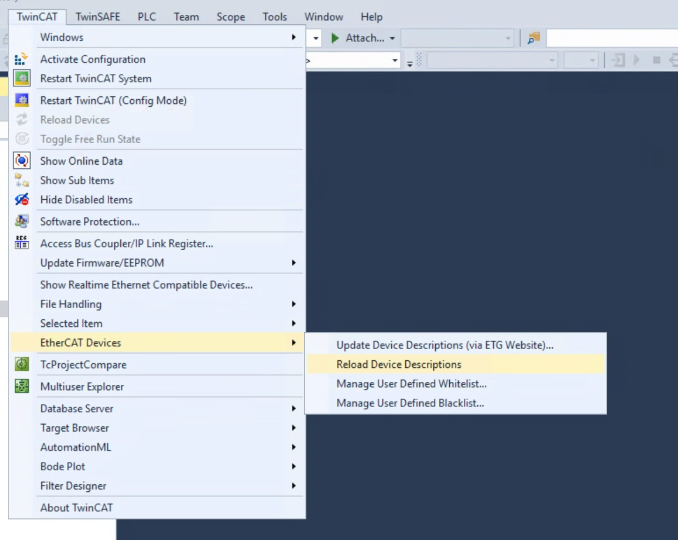Expand the Bode Plot submenu
This screenshot has width=678, height=540.
(157, 466)
